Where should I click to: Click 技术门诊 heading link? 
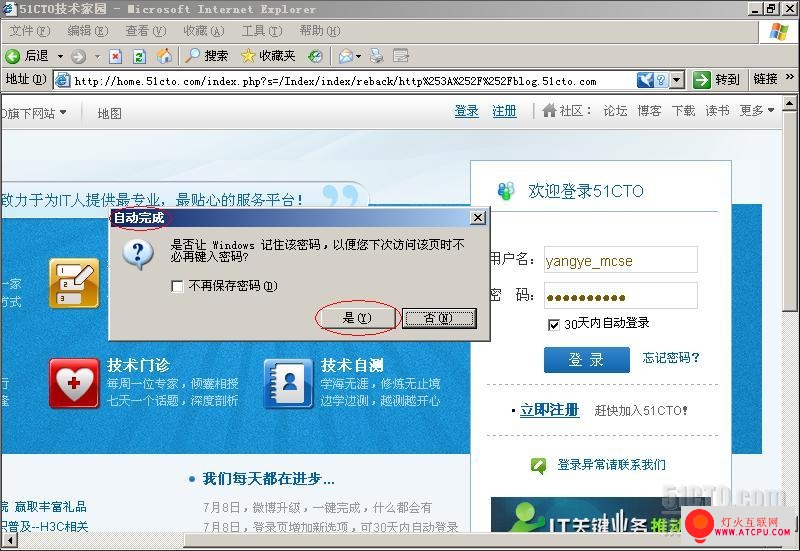click(138, 365)
